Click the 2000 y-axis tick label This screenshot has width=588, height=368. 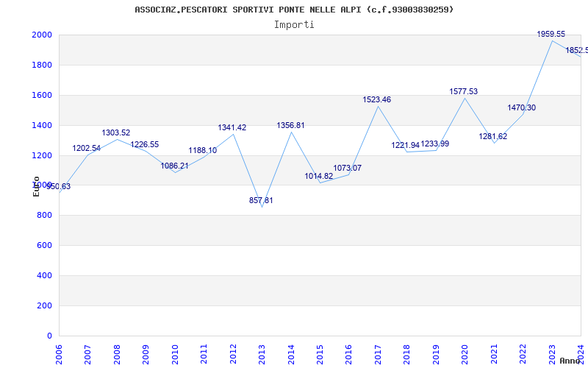[42, 35]
